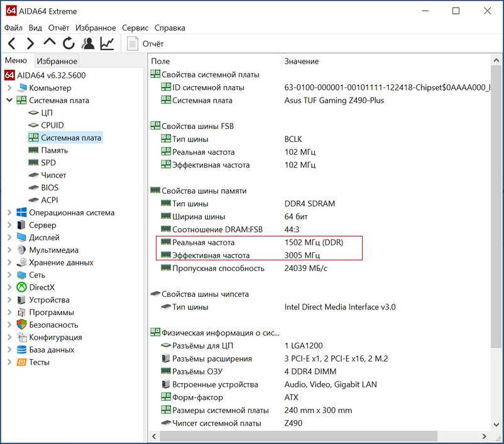Select the SPD tree item

(x=48, y=163)
